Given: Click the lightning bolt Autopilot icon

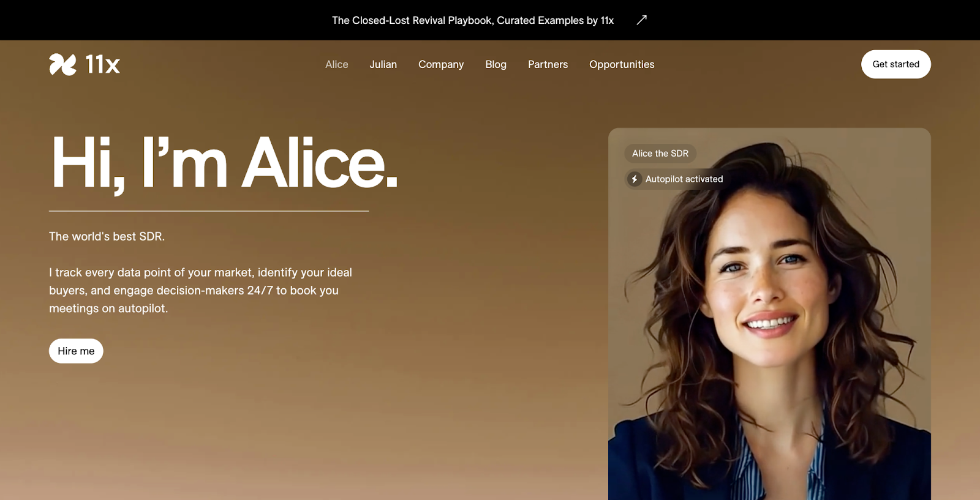Looking at the screenshot, I should (x=635, y=179).
